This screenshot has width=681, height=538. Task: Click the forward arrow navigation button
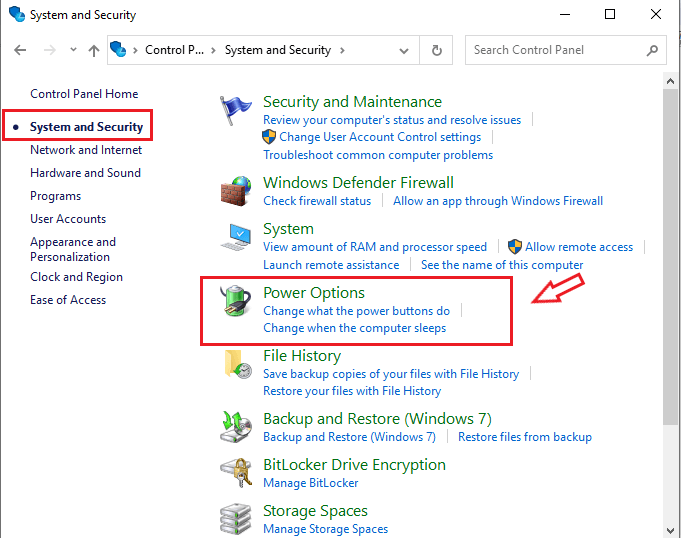(50, 50)
